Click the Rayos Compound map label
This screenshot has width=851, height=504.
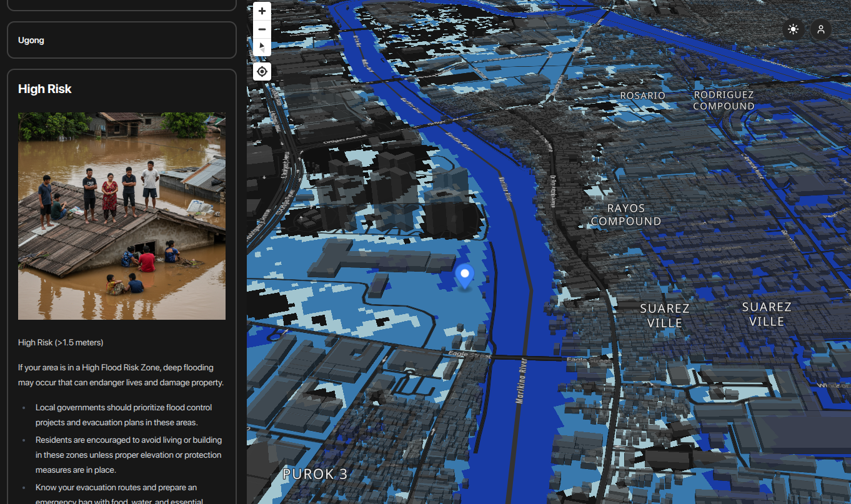(x=625, y=215)
